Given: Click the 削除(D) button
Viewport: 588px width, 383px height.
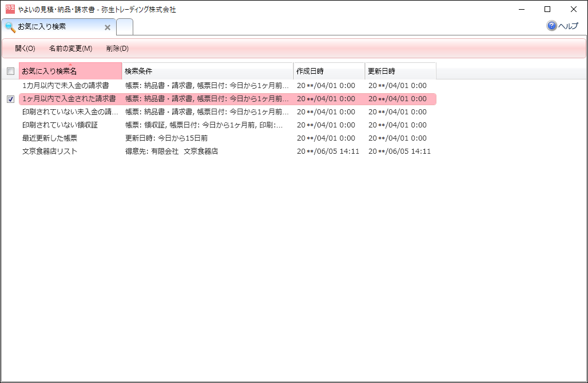Looking at the screenshot, I should click(117, 49).
